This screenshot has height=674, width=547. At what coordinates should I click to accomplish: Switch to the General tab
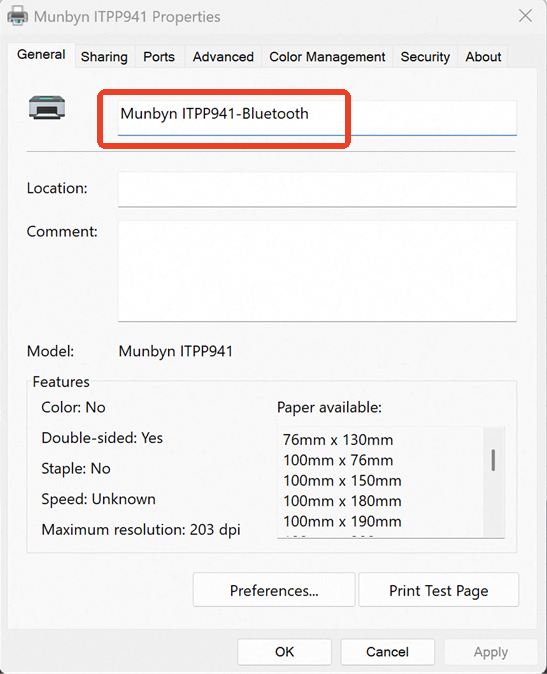coord(41,55)
